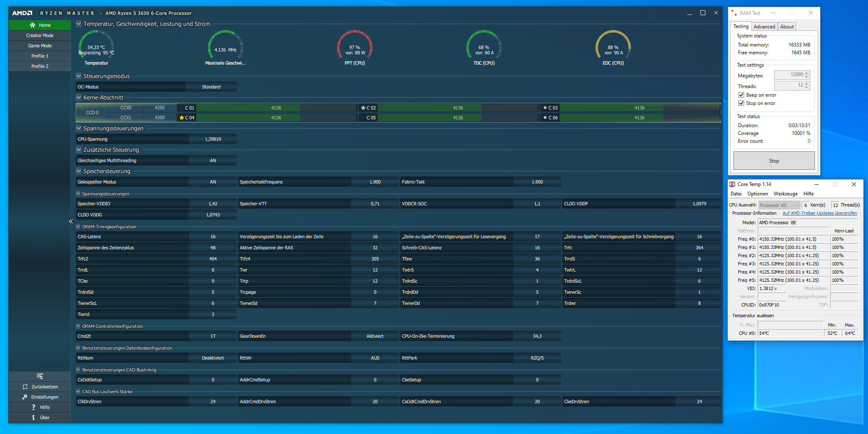The width and height of the screenshot is (868, 434).
Task: Click the CPU-Spannung value 1,39819
Action: tap(213, 139)
